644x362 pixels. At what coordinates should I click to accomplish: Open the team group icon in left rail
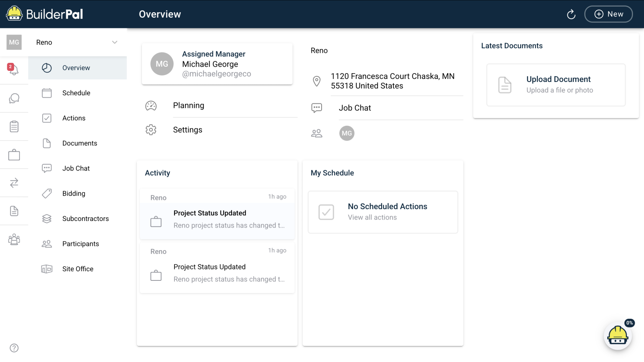(14, 239)
